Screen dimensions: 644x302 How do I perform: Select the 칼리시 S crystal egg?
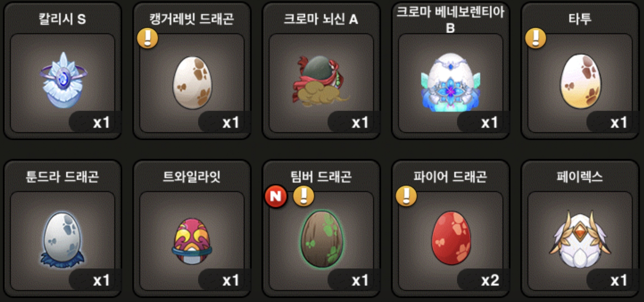pos(63,80)
